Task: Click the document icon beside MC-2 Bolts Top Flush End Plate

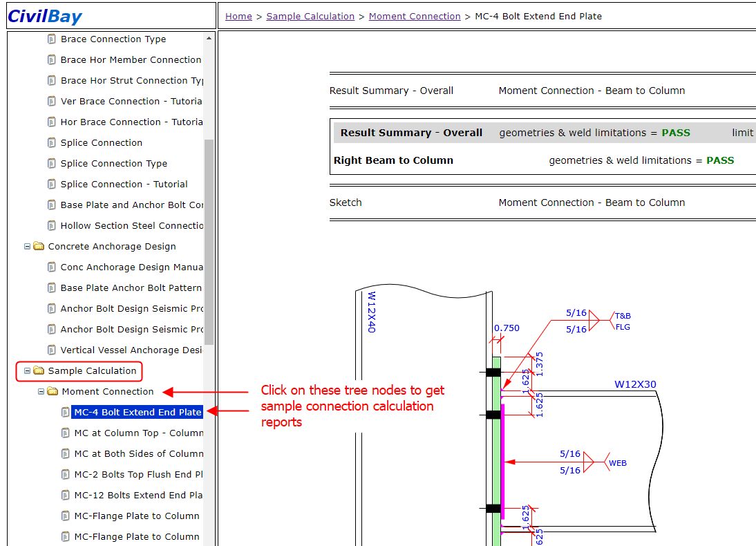Action: click(66, 475)
